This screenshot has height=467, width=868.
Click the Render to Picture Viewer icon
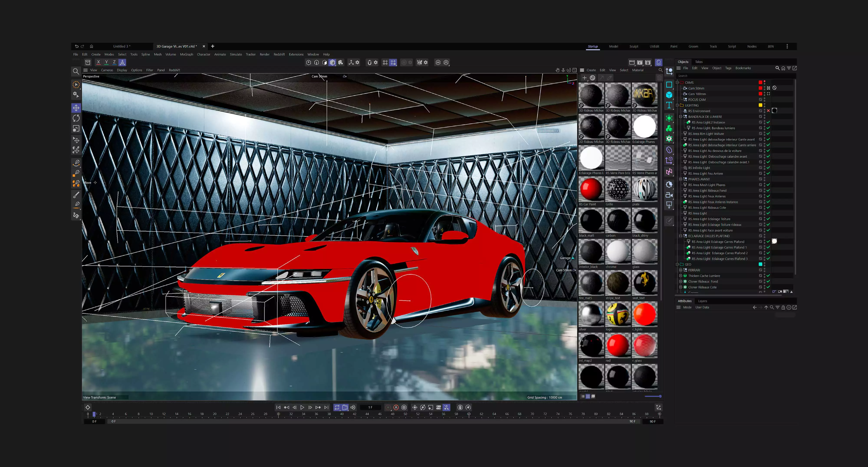pyautogui.click(x=639, y=62)
